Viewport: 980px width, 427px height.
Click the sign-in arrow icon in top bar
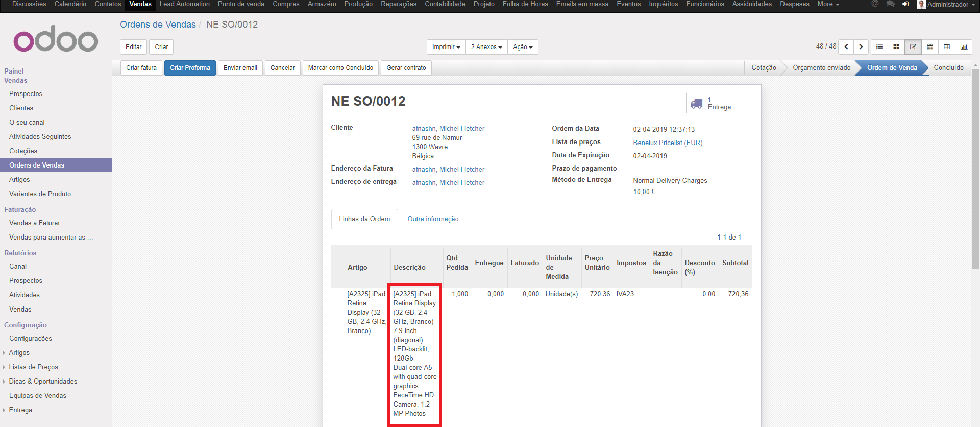[905, 4]
